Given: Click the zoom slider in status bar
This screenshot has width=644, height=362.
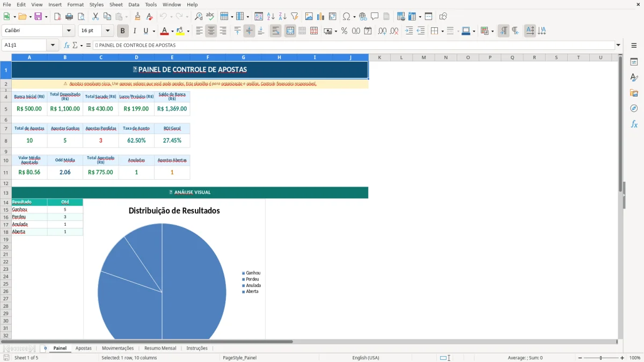Looking at the screenshot, I should (601, 358).
